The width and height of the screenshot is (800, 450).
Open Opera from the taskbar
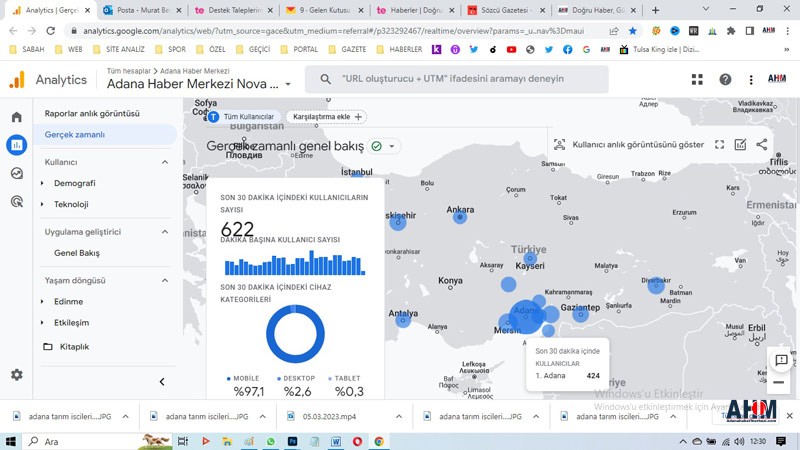point(357,441)
